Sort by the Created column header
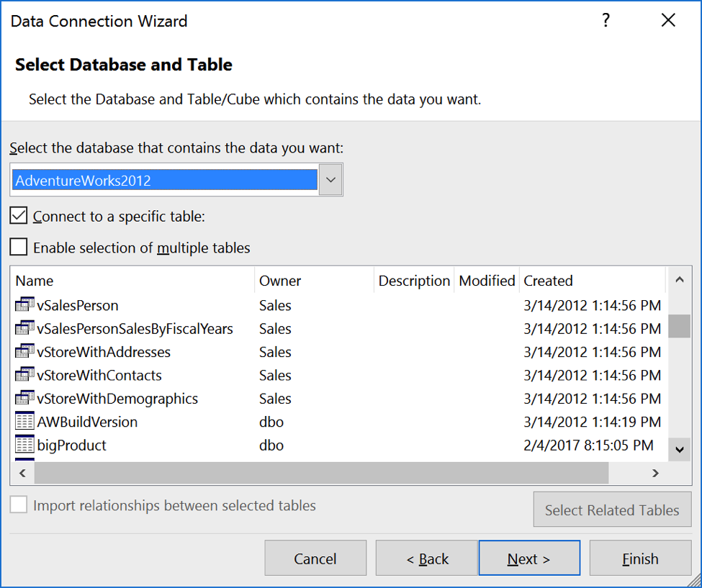Screen dimensions: 702x588 coord(593,281)
